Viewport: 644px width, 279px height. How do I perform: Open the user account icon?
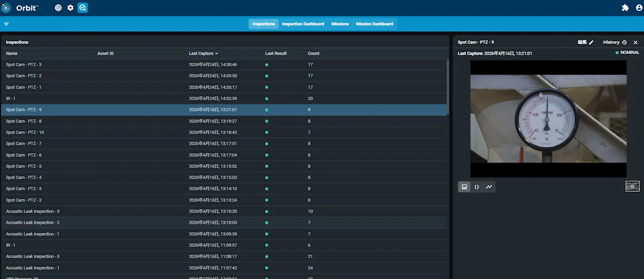(639, 8)
